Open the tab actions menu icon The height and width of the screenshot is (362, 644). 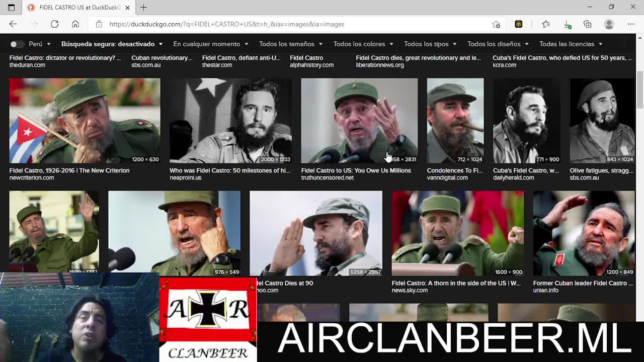11,7
